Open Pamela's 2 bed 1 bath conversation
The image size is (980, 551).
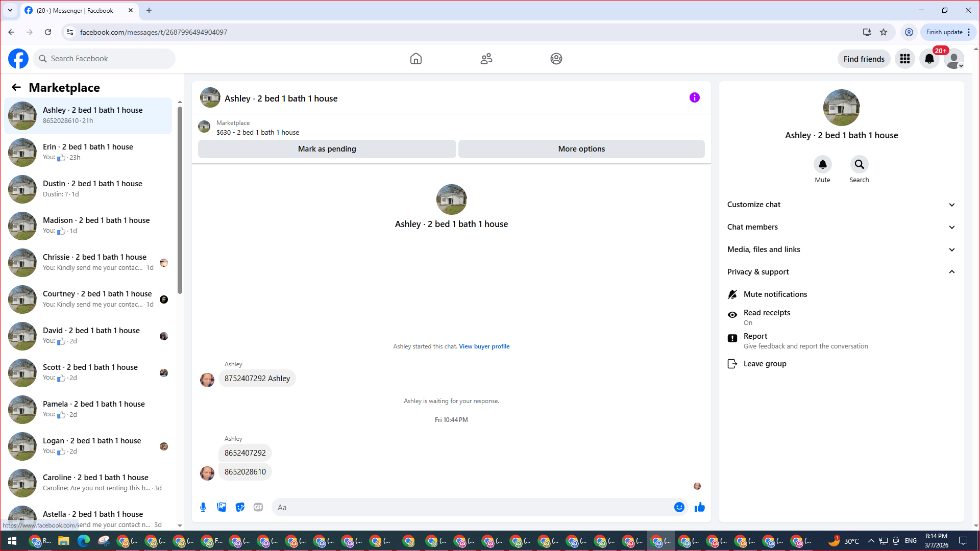(x=88, y=409)
